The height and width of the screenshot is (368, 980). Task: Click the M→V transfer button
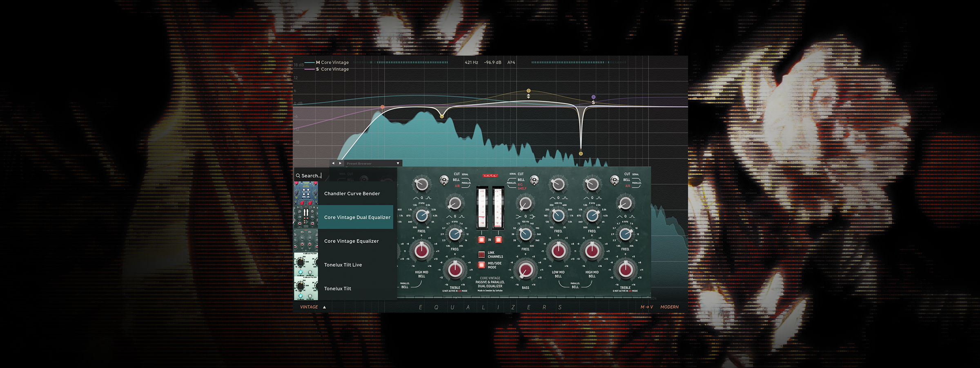pos(646,307)
